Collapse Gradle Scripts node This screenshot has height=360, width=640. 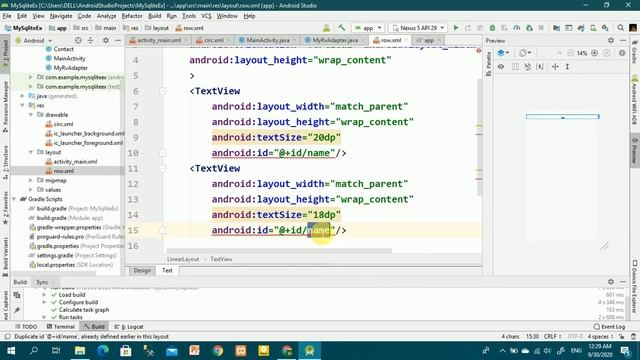point(14,199)
